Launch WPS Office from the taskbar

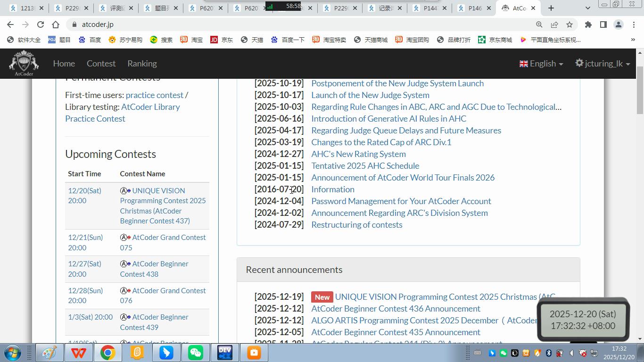pos(79,353)
